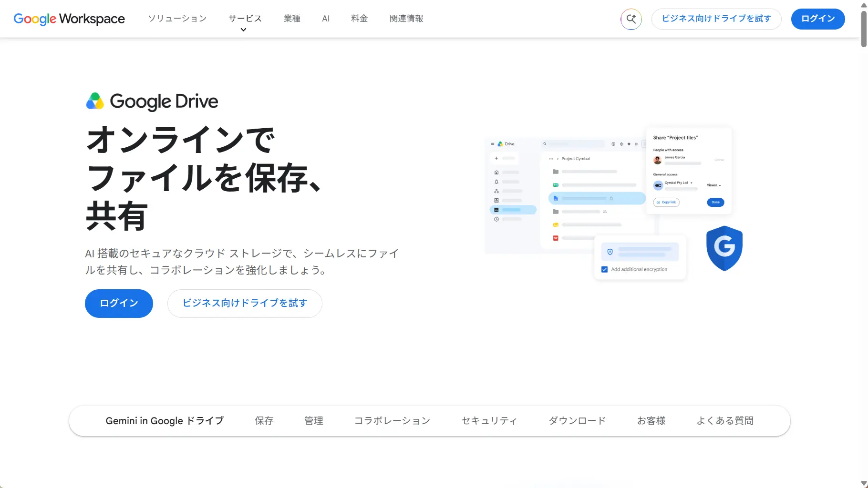Open the AI navigation item
The width and height of the screenshot is (868, 488).
pos(326,19)
